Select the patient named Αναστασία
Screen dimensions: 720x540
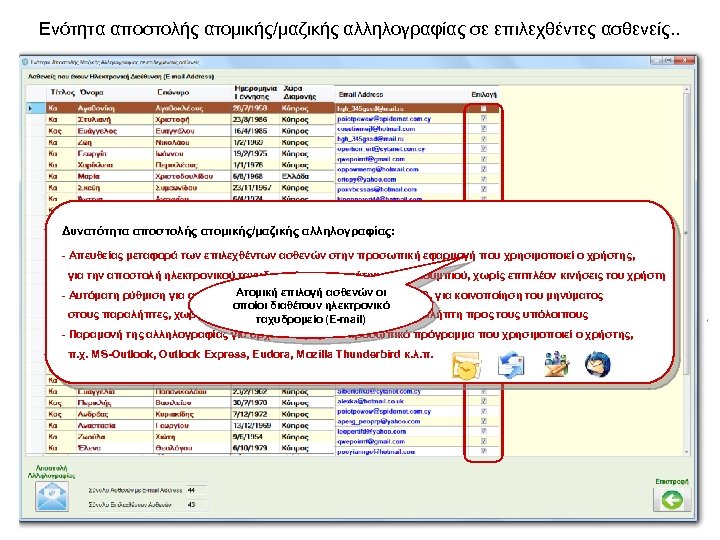tap(96, 426)
